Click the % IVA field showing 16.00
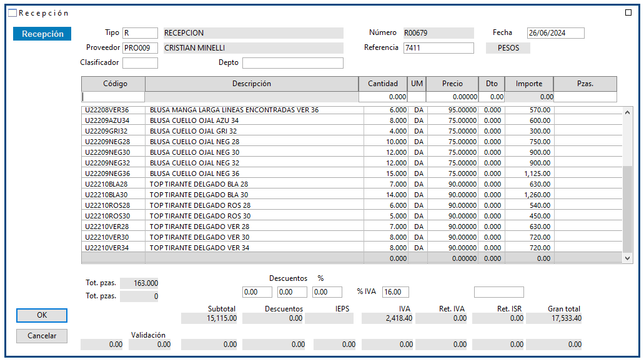This screenshot has width=644, height=362. click(x=395, y=292)
